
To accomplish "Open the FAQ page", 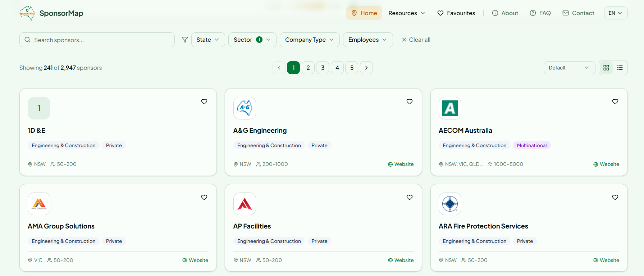I will tap(540, 13).
